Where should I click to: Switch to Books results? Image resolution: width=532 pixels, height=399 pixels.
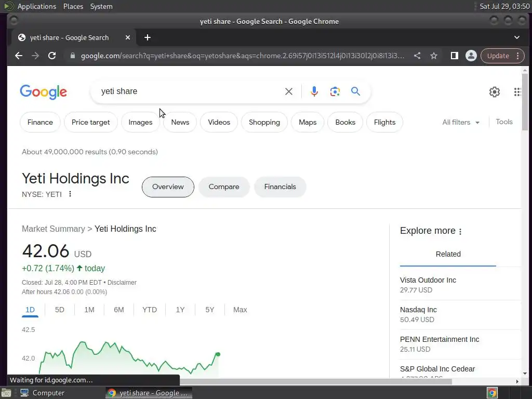[345, 122]
